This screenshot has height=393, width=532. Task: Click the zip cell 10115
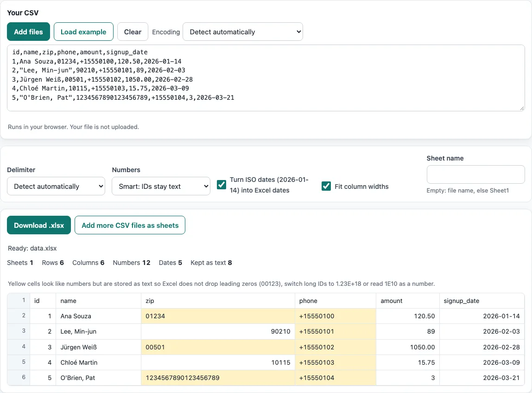[218, 362]
